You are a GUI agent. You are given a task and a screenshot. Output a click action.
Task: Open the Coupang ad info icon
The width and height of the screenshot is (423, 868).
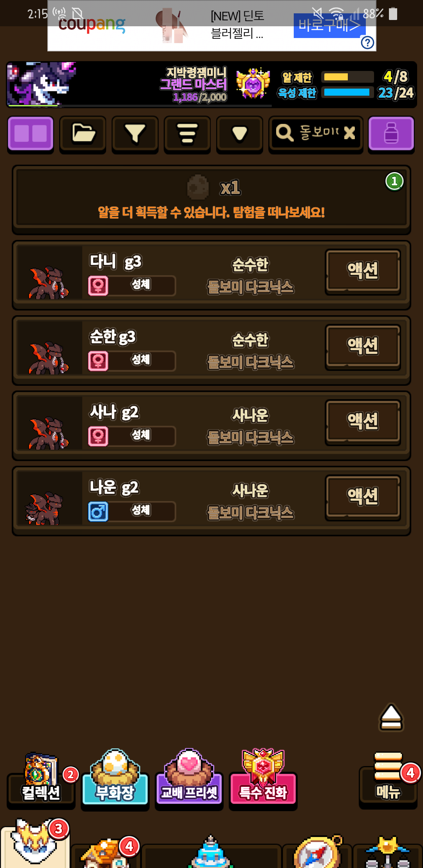(367, 42)
